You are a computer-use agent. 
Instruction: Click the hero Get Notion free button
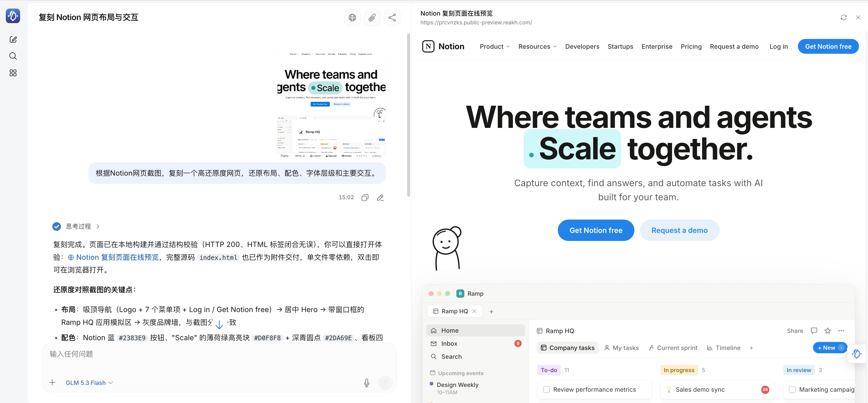tap(596, 230)
